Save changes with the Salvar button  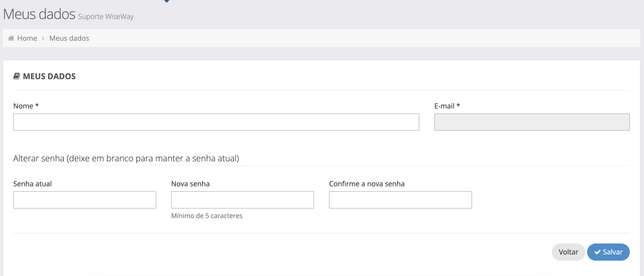coord(608,252)
